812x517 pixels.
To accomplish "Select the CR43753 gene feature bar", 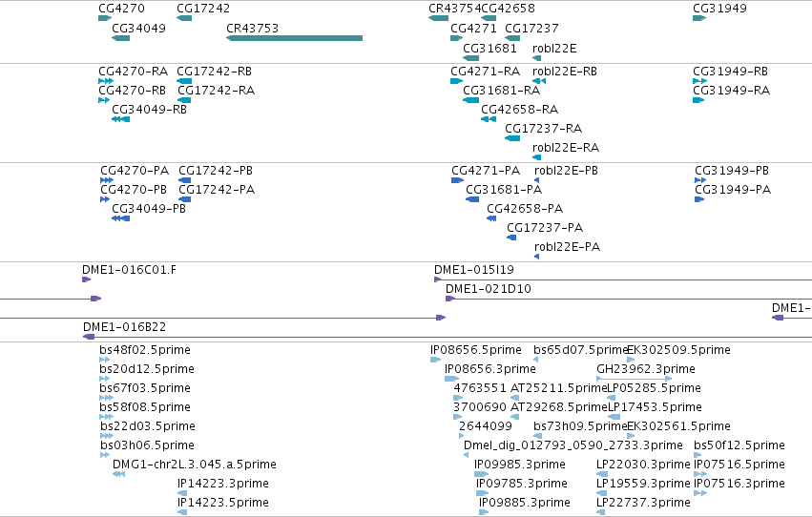I will [x=294, y=38].
